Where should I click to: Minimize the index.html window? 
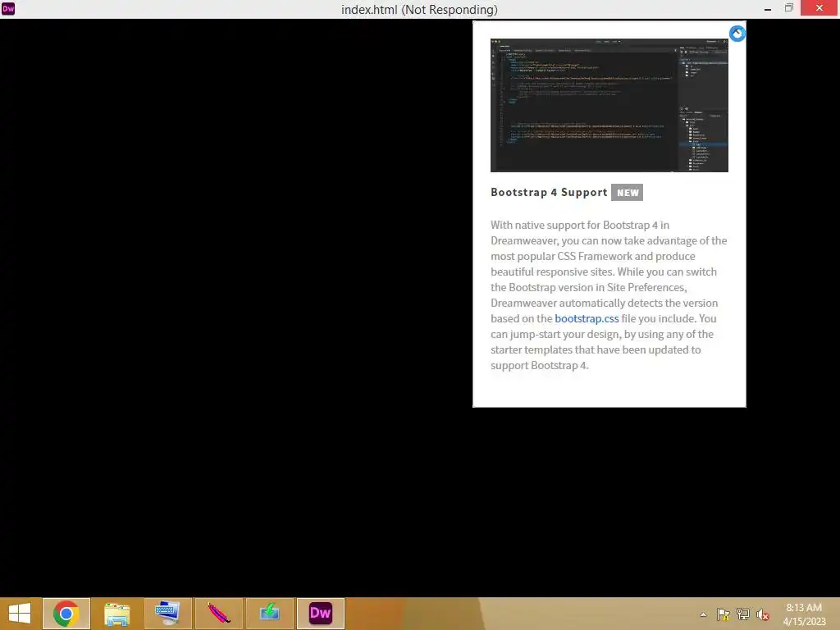[768, 8]
